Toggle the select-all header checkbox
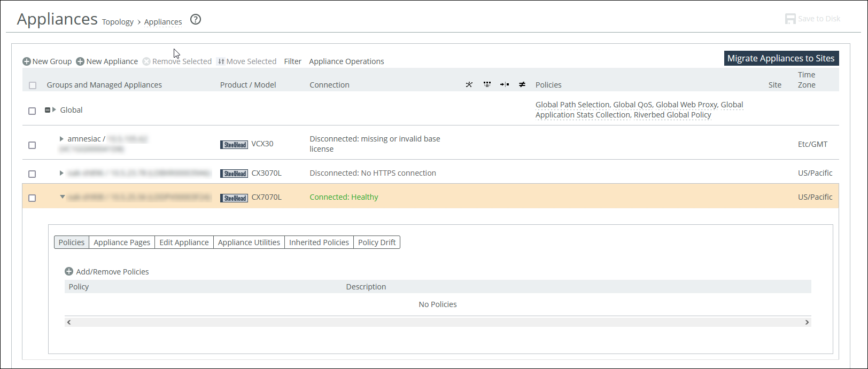This screenshot has height=369, width=868. (x=33, y=85)
